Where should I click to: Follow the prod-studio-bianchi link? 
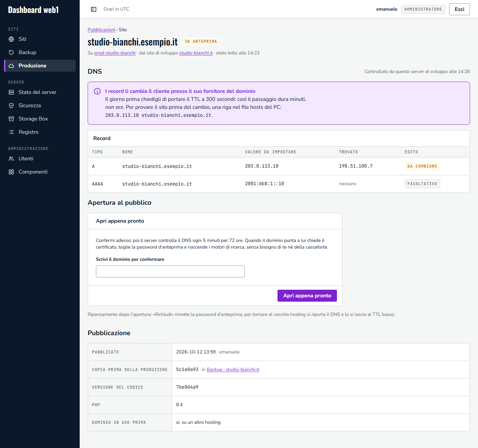[x=115, y=53]
